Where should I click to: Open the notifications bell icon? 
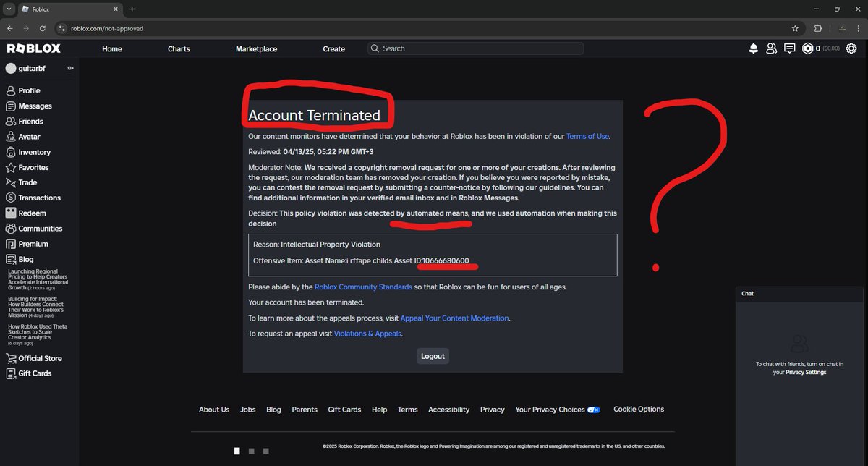pos(753,48)
